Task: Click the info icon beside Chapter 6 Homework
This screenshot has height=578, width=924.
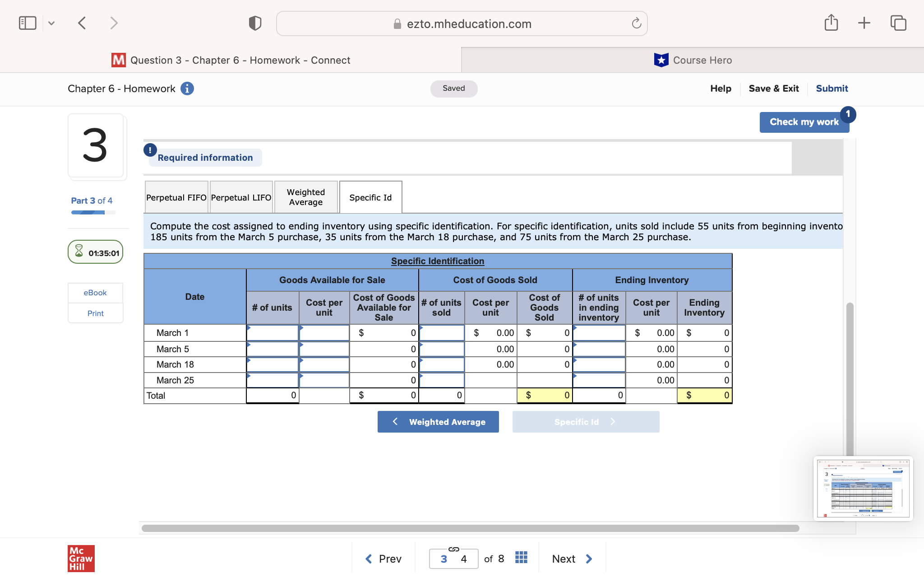Action: [187, 89]
